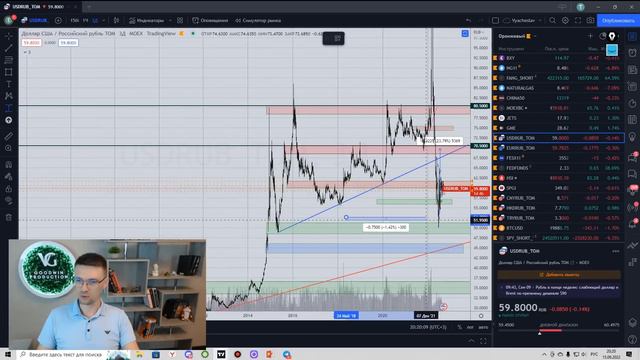Toggle hide all drawings eye icon

coord(9,200)
